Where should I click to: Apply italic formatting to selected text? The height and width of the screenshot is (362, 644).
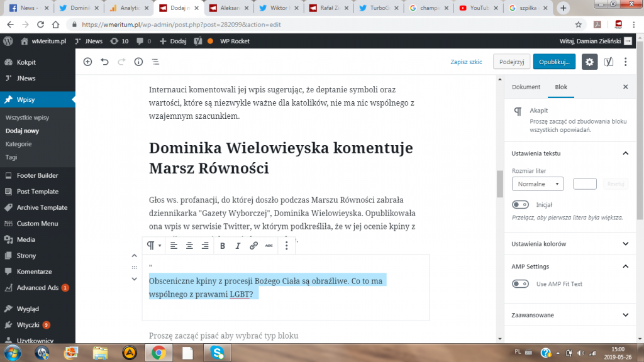tap(238, 246)
